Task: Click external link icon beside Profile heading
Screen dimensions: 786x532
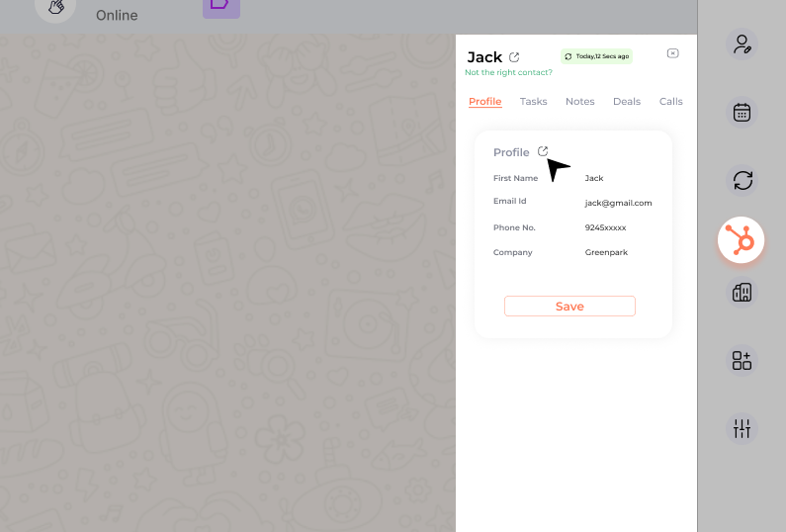Action: (x=543, y=151)
